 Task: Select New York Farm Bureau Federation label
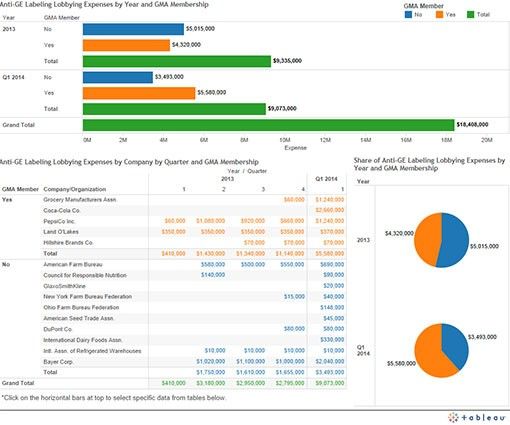coord(88,297)
